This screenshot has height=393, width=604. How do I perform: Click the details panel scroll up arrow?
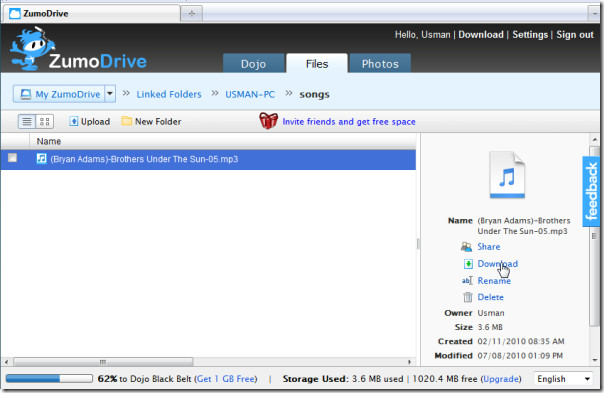[x=595, y=139]
